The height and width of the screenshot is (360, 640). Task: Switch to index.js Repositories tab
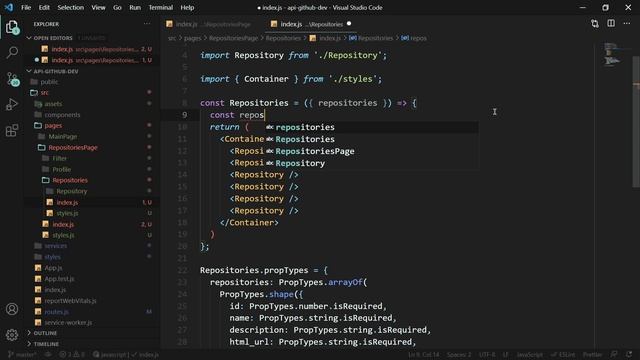pos(311,24)
